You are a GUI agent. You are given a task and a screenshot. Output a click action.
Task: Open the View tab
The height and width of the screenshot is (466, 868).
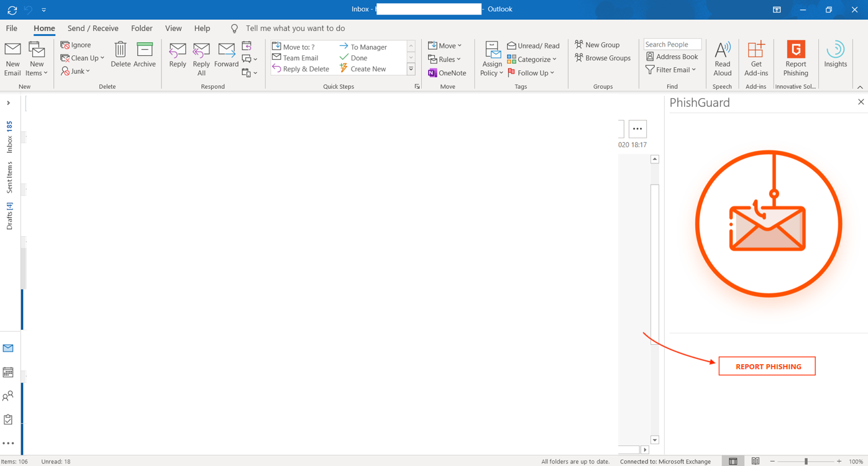tap(173, 29)
